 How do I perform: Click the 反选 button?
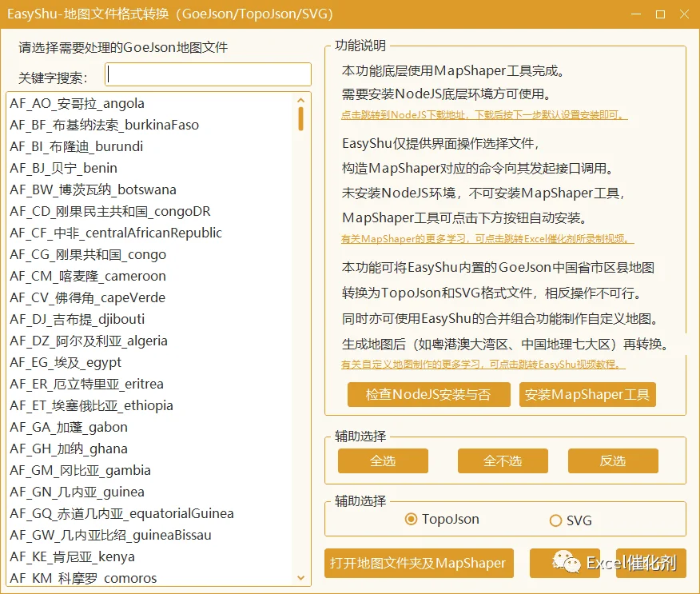[613, 460]
